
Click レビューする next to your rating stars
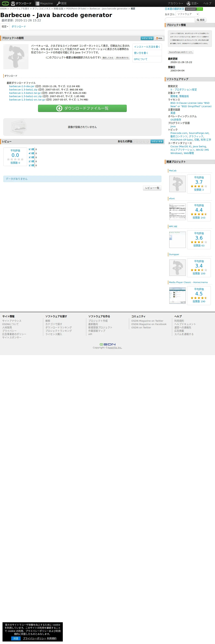pyautogui.click(x=157, y=141)
